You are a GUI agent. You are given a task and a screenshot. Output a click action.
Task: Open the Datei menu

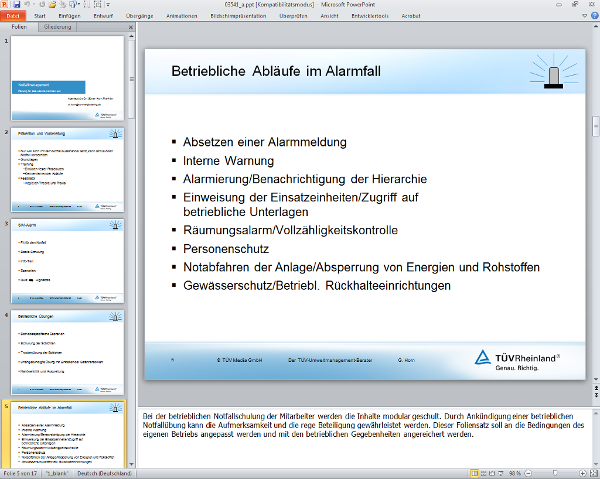[12, 17]
